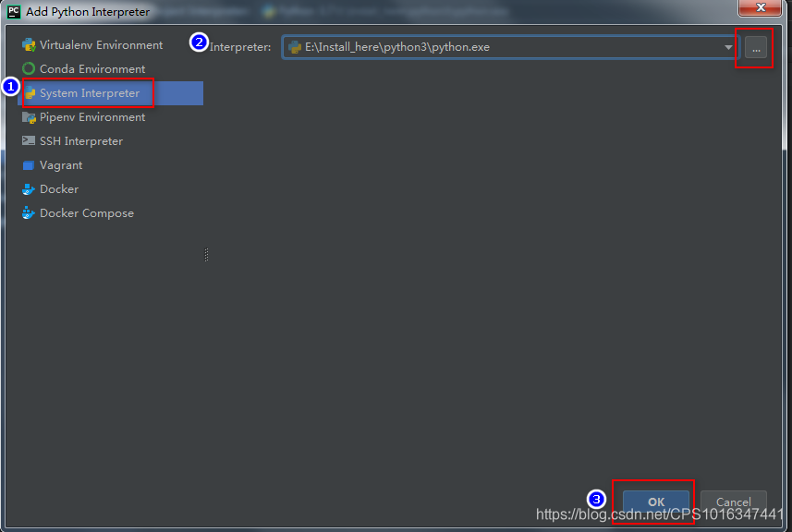The image size is (792, 532).
Task: Click the PyCharm logo in the title bar
Action: pos(12,11)
